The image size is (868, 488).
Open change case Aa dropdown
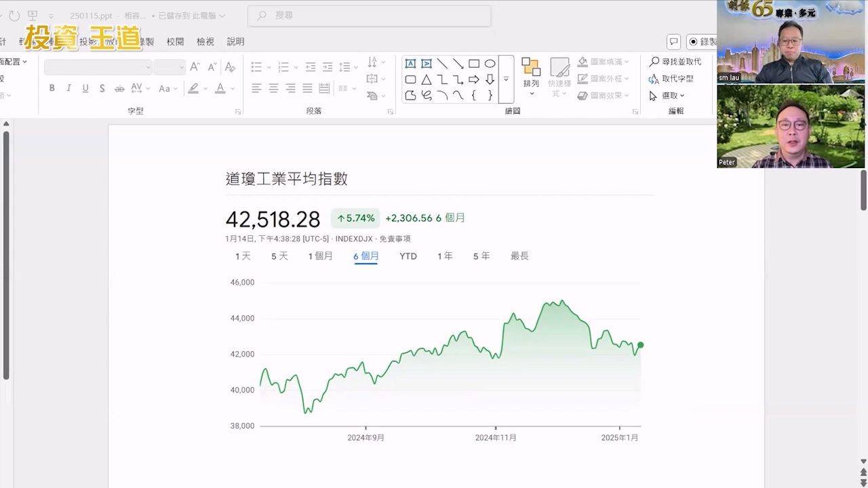point(168,88)
